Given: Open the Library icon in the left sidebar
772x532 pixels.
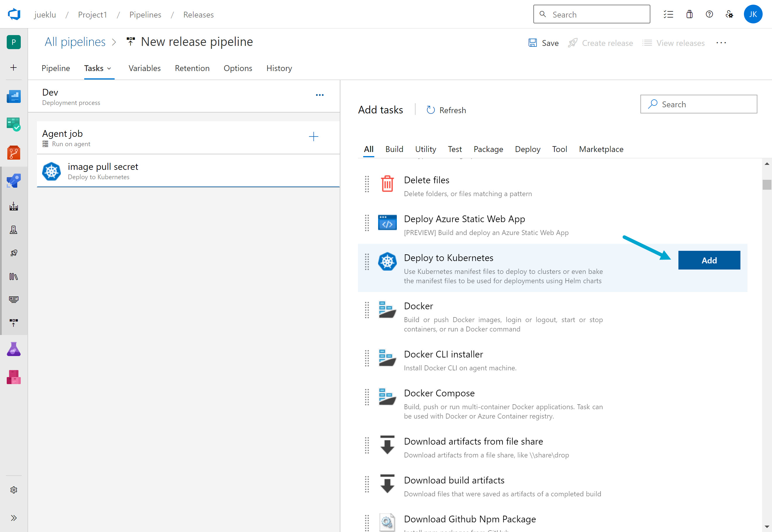Looking at the screenshot, I should (13, 276).
